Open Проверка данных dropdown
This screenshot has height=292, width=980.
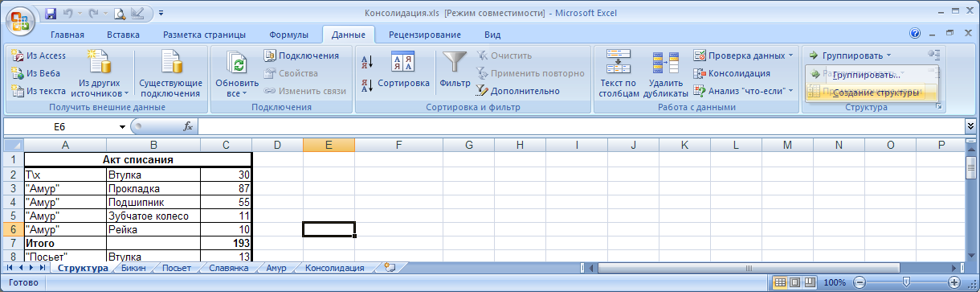click(x=743, y=56)
